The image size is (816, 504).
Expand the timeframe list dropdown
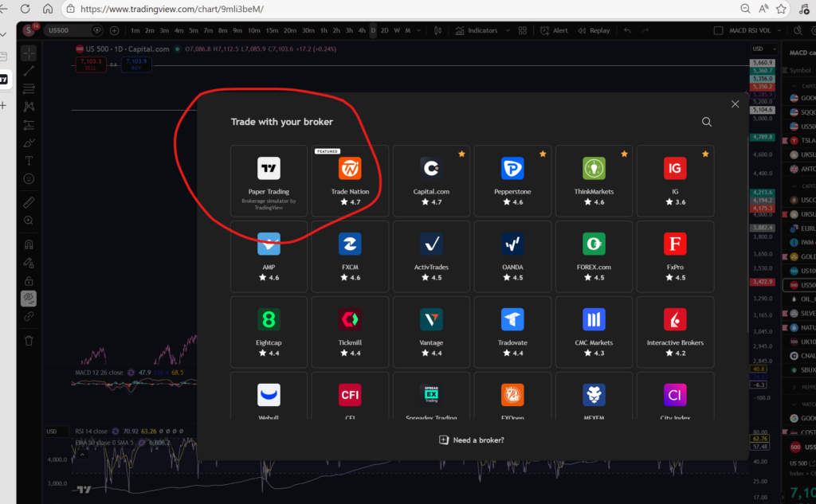pyautogui.click(x=421, y=31)
